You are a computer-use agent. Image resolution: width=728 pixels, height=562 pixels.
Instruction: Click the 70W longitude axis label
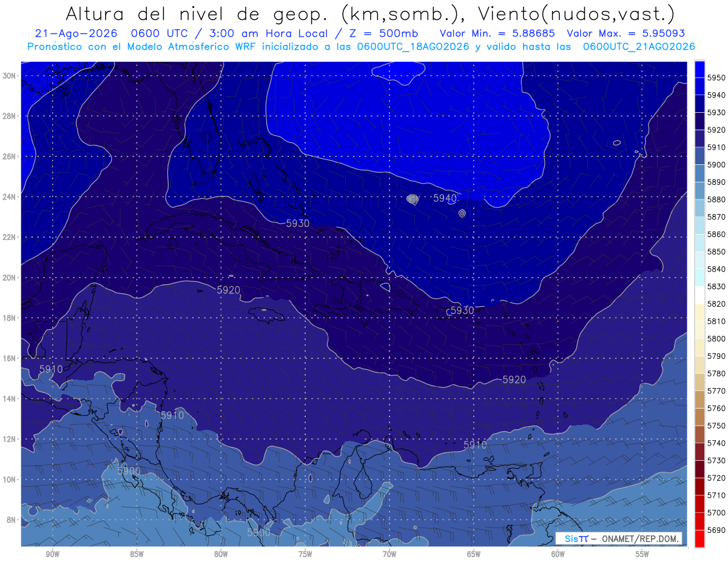pos(389,555)
